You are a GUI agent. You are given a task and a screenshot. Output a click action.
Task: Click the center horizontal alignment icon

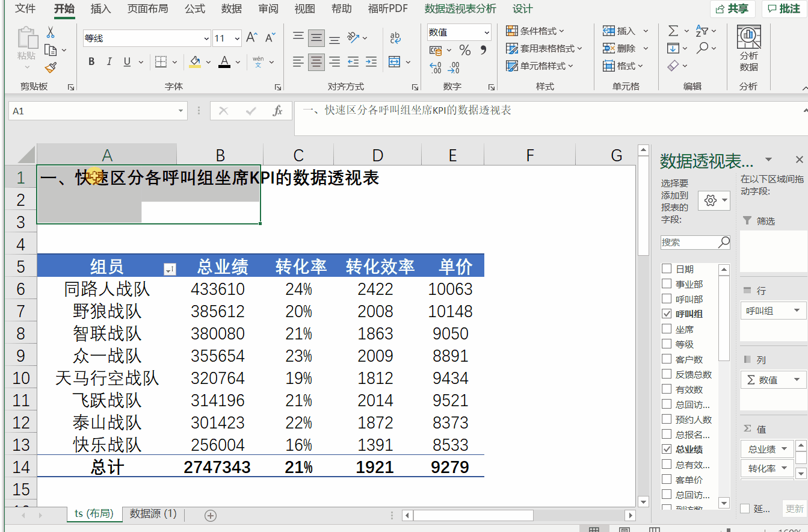[316, 61]
